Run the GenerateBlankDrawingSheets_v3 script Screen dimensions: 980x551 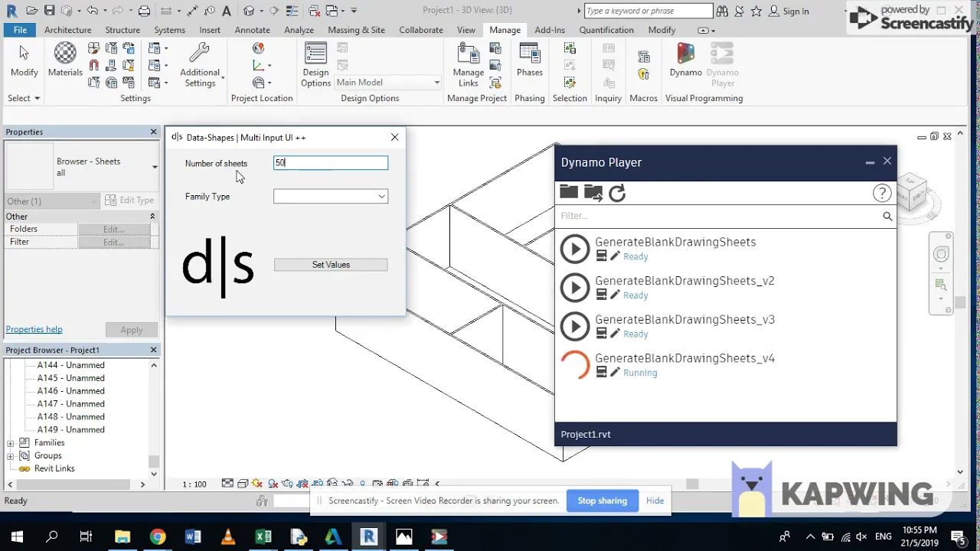[575, 326]
